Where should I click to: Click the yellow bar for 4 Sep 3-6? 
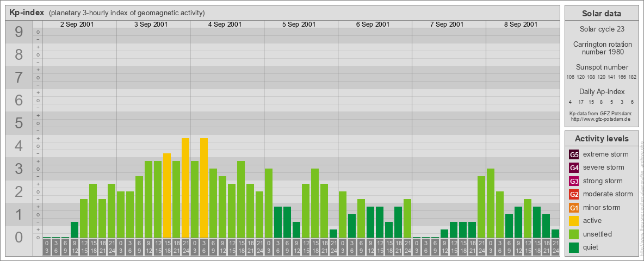point(204,188)
